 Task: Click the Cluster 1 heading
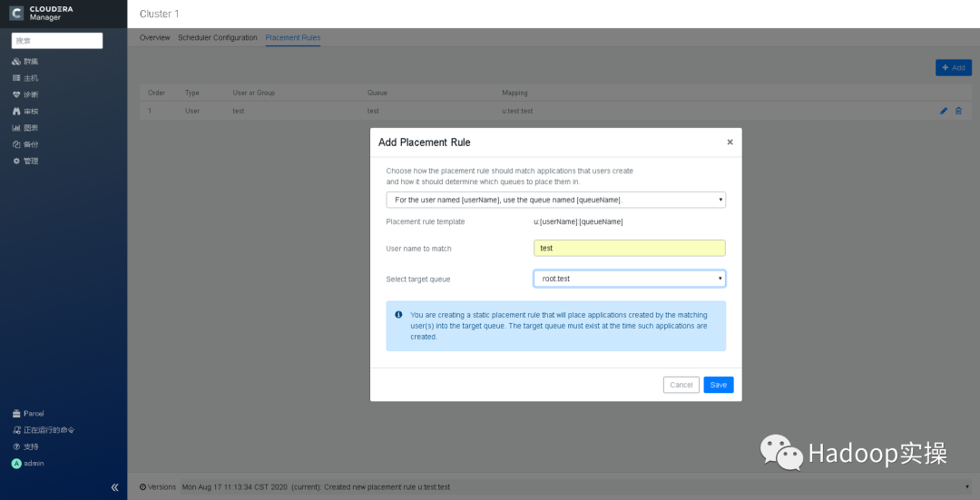(160, 14)
